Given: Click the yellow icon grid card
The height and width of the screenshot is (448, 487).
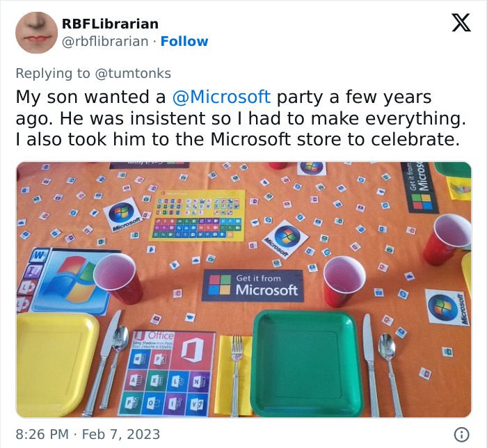Looking at the screenshot, I should point(198,216).
